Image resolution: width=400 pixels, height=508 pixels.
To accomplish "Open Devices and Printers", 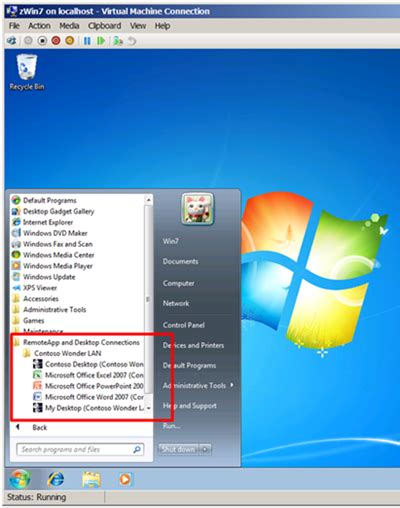I will (x=193, y=345).
